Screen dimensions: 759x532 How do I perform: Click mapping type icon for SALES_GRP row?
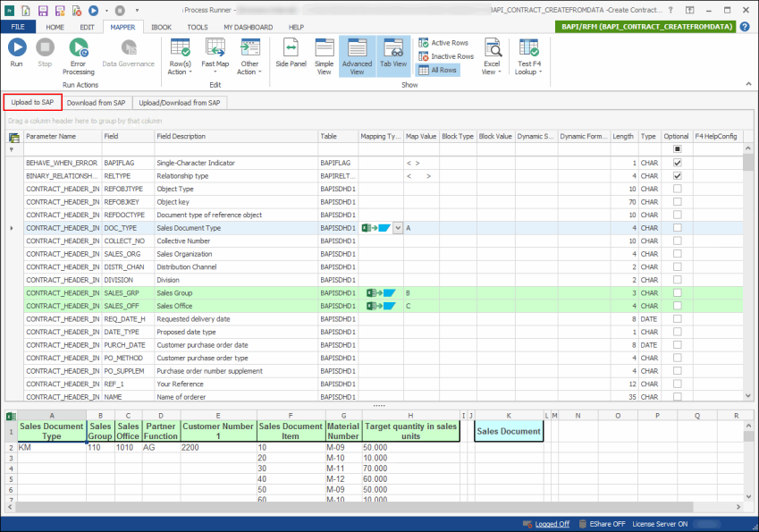click(x=381, y=293)
